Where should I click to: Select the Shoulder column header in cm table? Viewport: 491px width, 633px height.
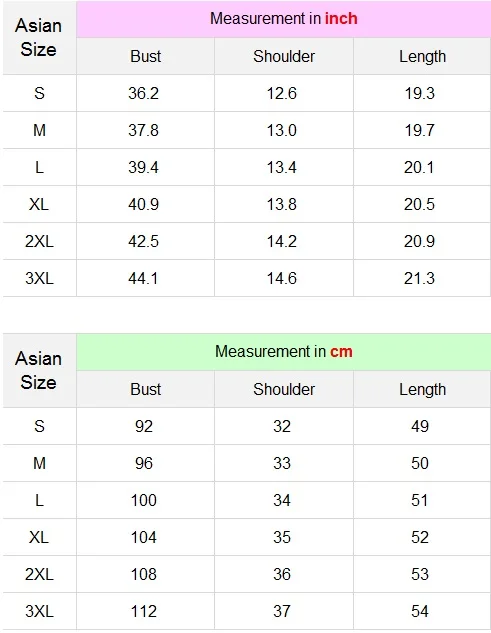click(284, 389)
